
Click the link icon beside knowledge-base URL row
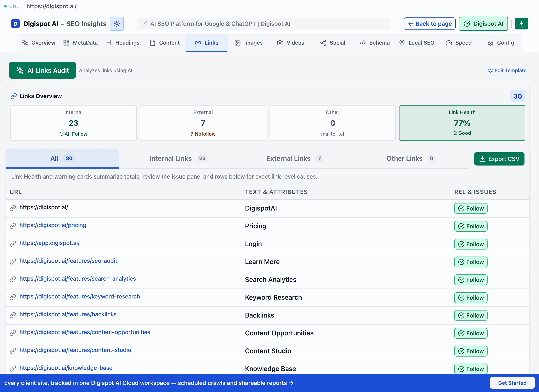tap(13, 369)
